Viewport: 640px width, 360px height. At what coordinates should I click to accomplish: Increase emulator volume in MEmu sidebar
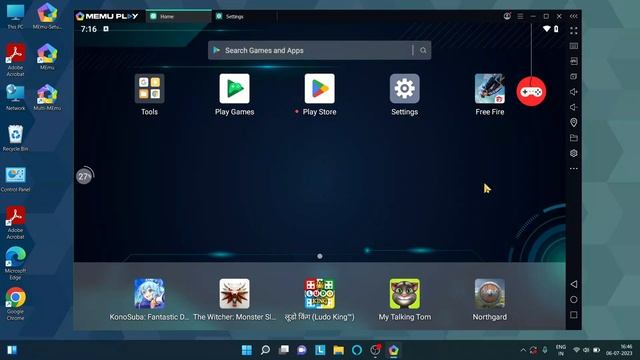[x=573, y=92]
